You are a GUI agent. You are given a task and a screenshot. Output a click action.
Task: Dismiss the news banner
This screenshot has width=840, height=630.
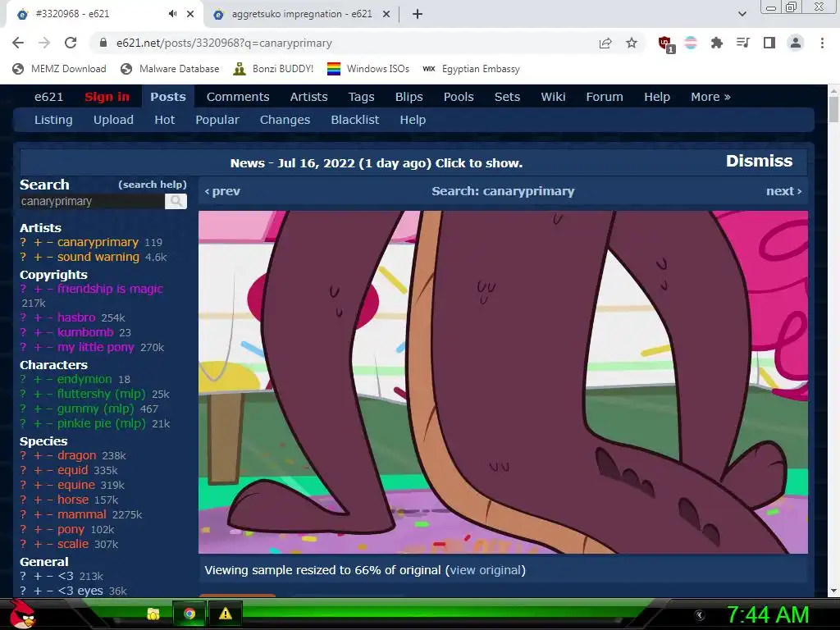[759, 161]
